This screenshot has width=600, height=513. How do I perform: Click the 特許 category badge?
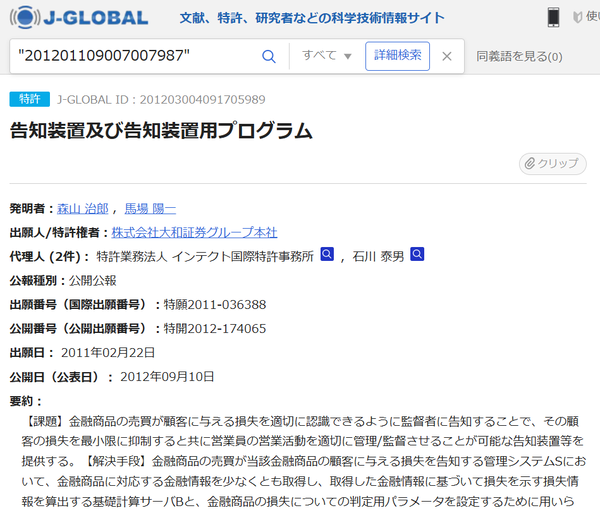coord(29,99)
